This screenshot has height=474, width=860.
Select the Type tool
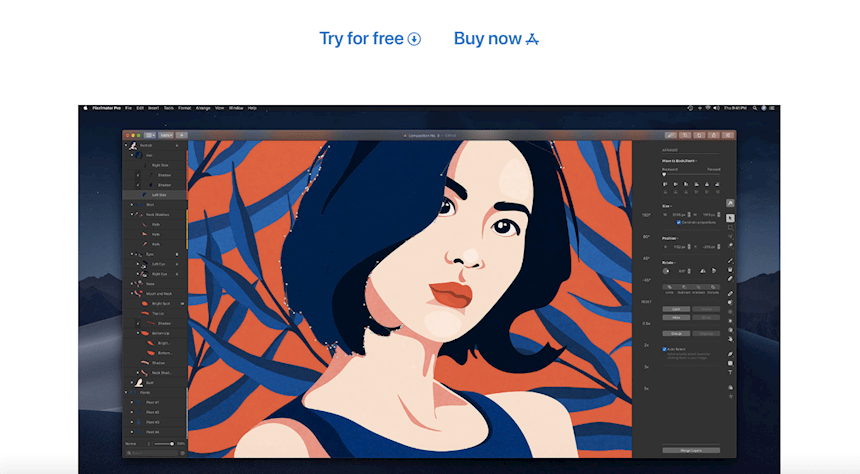point(730,372)
